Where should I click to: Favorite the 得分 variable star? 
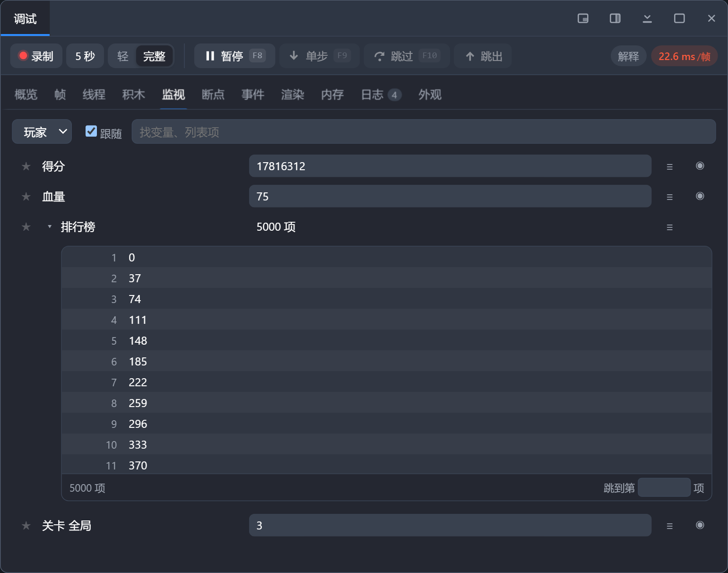26,166
